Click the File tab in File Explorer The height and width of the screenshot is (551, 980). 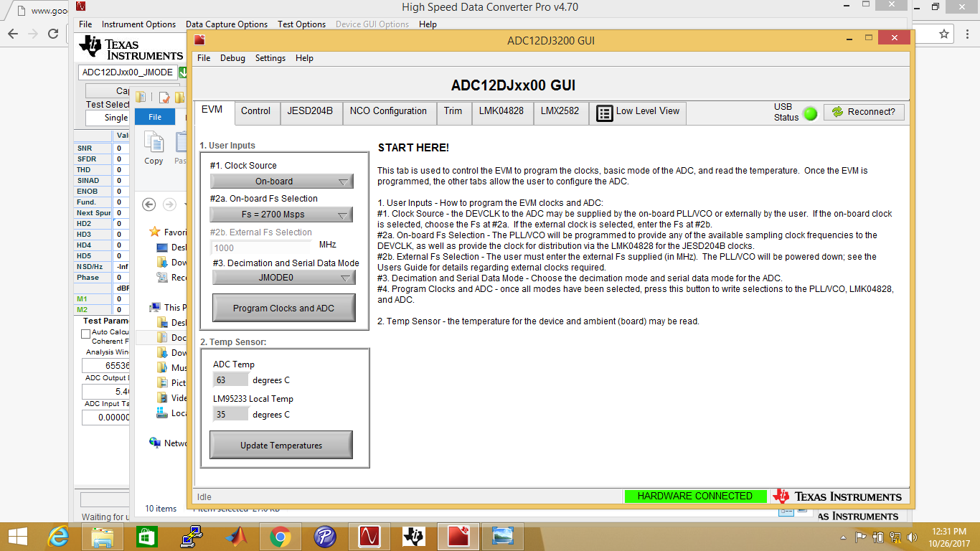click(x=155, y=117)
